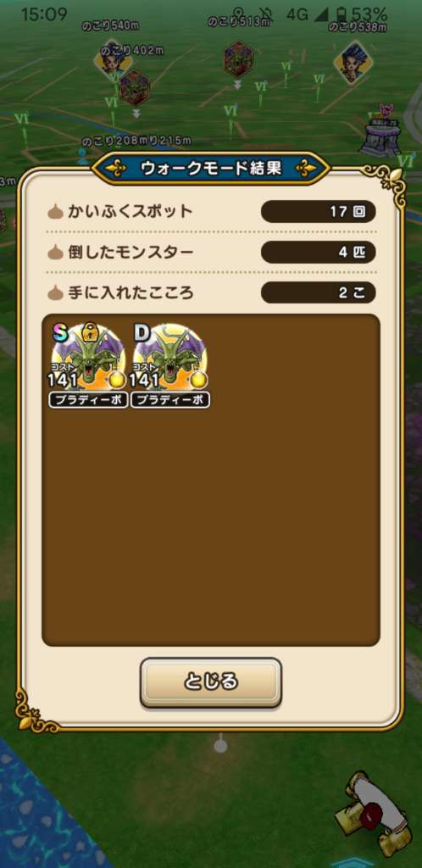Tap the player position marker below the dialog
Viewport: 422px width, 868px height.
click(220, 745)
